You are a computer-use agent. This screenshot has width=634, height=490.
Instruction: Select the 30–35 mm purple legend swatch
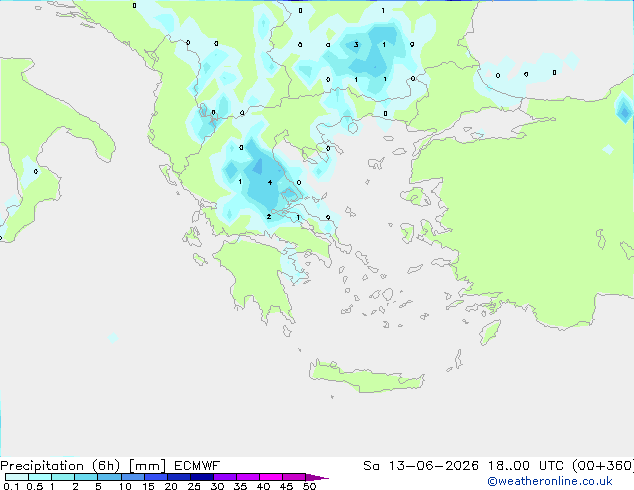coord(224,477)
